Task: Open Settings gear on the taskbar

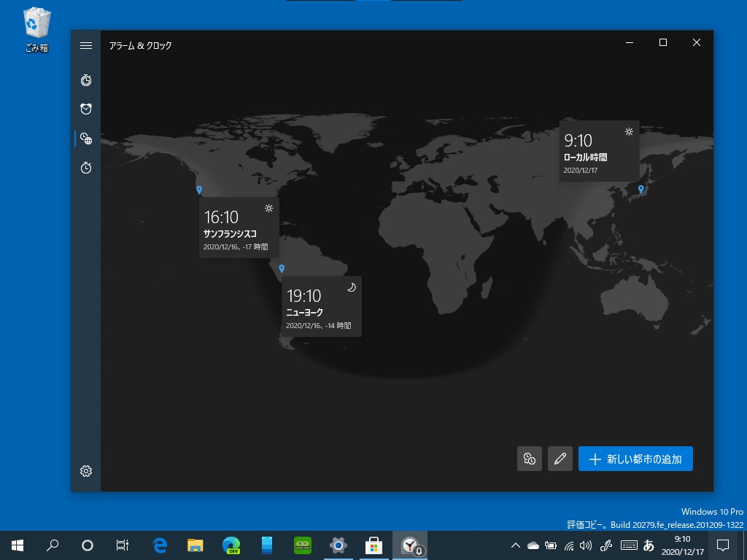Action: [x=338, y=545]
